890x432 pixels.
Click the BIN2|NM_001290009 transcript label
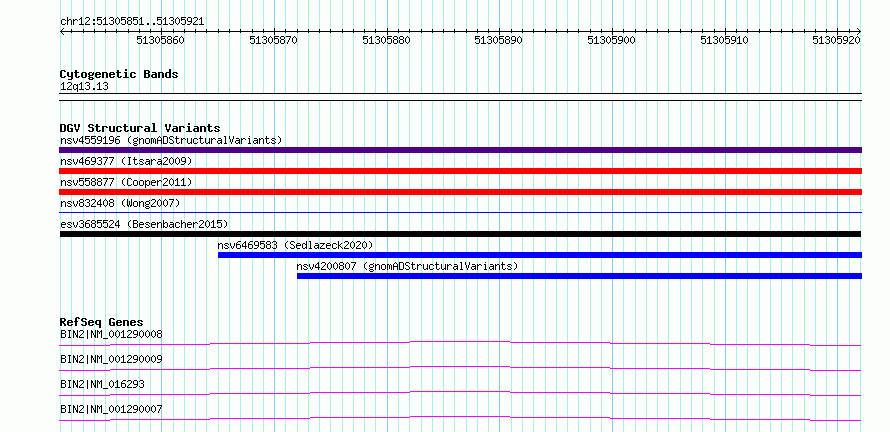pos(111,359)
